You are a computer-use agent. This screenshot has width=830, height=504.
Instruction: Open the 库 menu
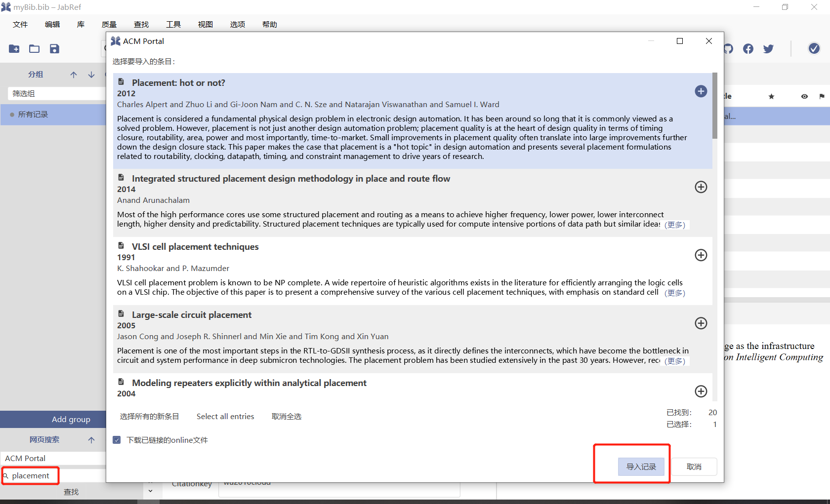[x=81, y=24]
